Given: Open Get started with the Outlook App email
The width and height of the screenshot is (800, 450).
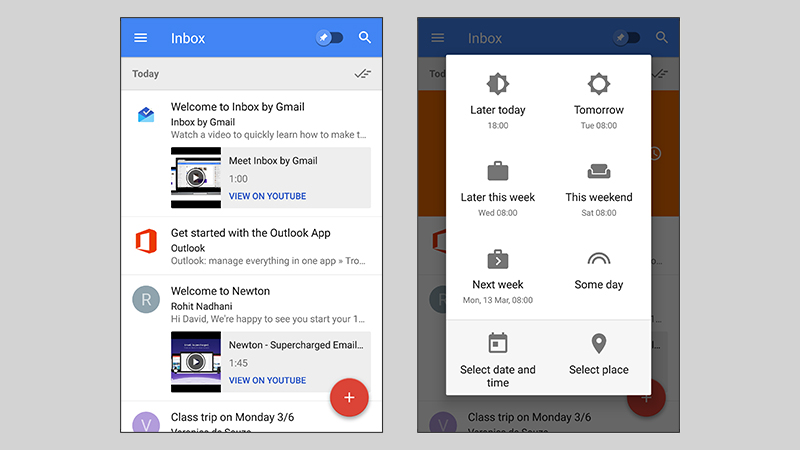Looking at the screenshot, I should click(x=252, y=246).
